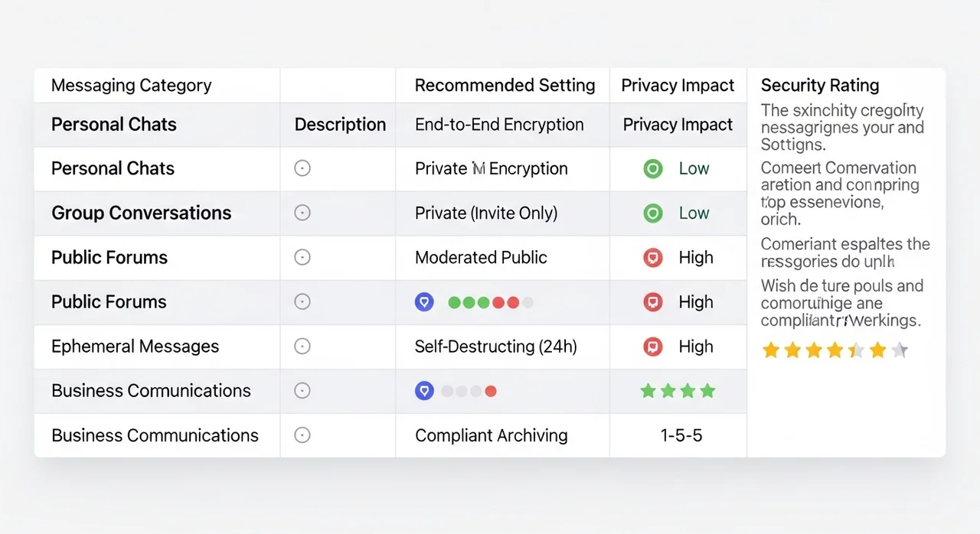Click the Messaging Category column header
This screenshot has width=980, height=534.
click(x=131, y=86)
